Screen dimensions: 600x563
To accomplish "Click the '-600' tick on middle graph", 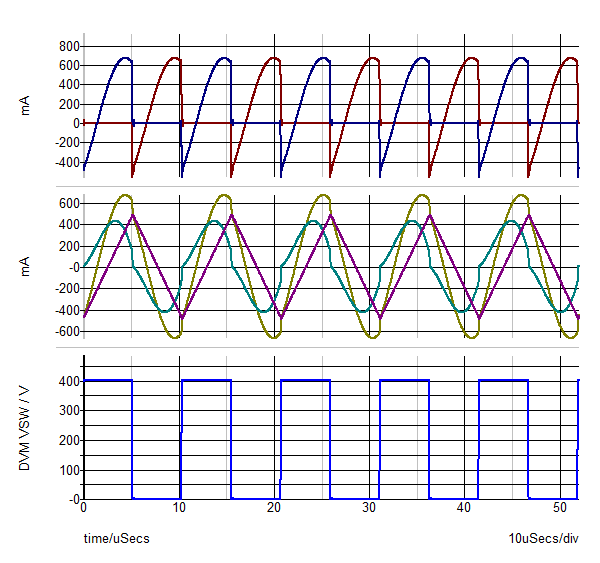I will 66,332.
